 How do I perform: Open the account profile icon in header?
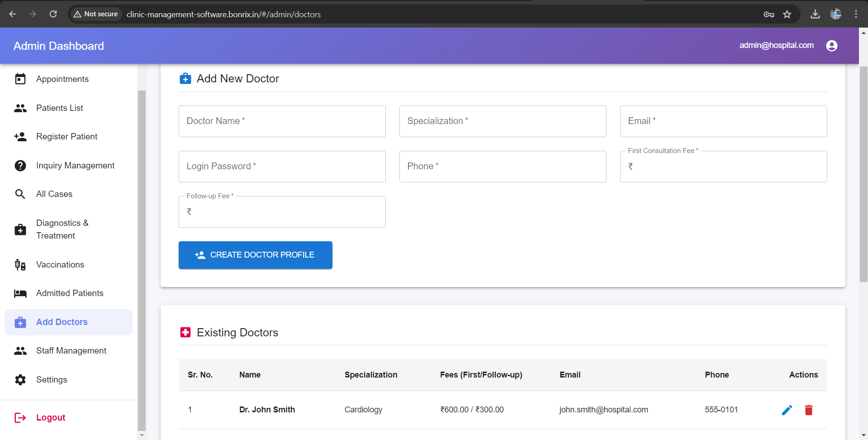click(x=832, y=45)
